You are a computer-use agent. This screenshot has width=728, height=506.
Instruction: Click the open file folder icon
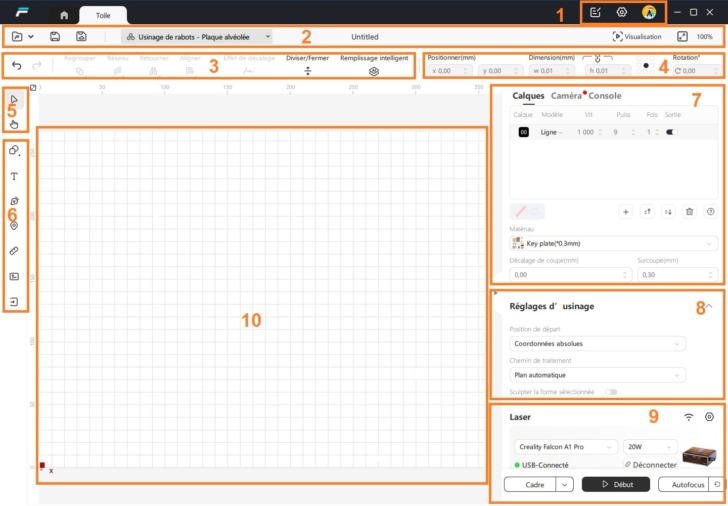pos(17,37)
